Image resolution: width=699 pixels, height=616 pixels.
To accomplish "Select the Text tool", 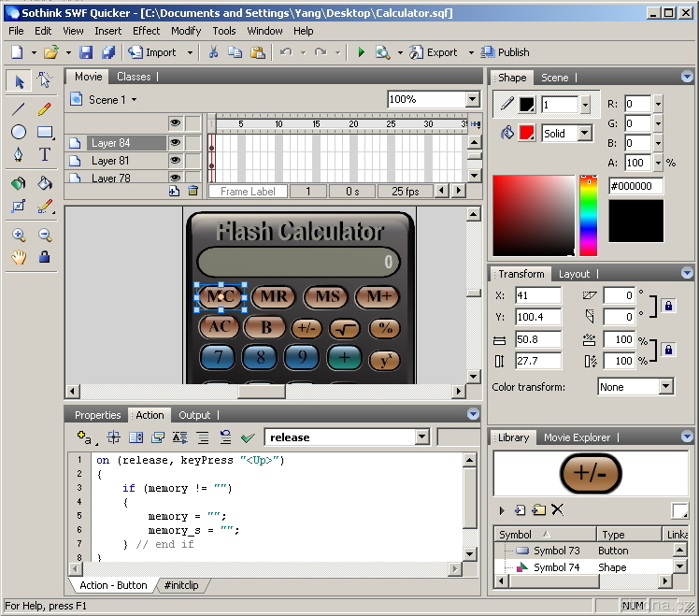I will pos(44,155).
